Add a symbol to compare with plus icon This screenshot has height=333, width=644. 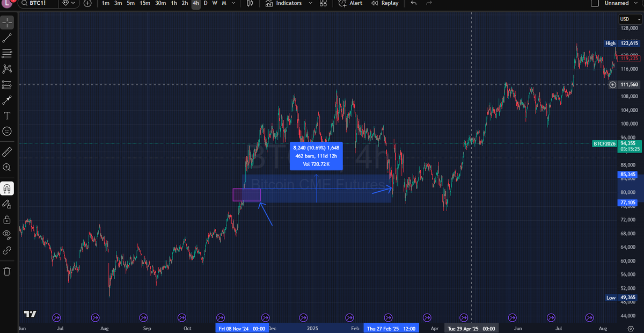click(x=87, y=3)
